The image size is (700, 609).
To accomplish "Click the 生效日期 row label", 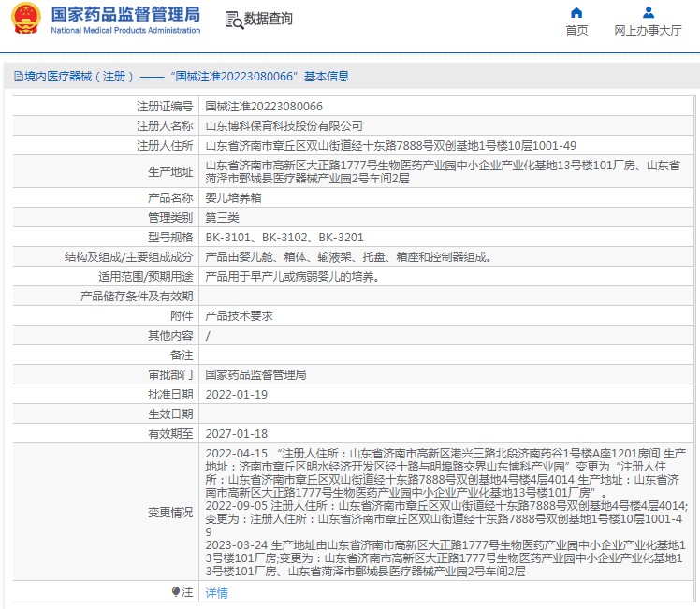I will pos(170,414).
